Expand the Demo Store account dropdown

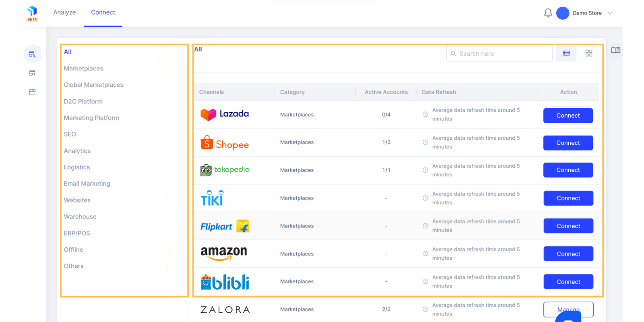click(x=610, y=13)
